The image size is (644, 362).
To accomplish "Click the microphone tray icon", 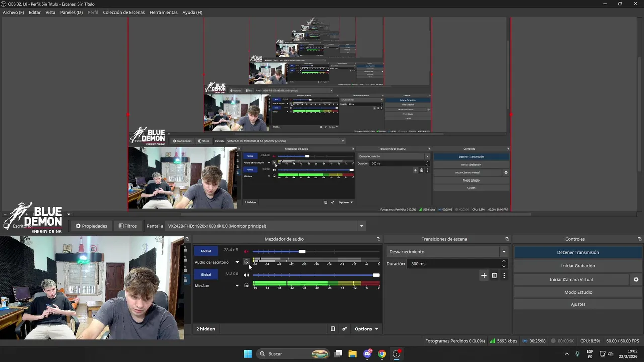I will (x=577, y=354).
